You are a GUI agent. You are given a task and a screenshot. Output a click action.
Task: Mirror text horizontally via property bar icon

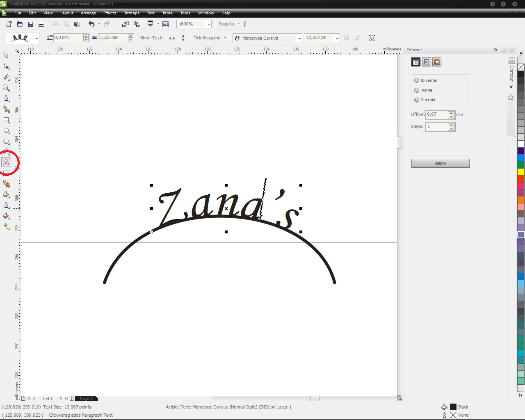tap(172, 37)
